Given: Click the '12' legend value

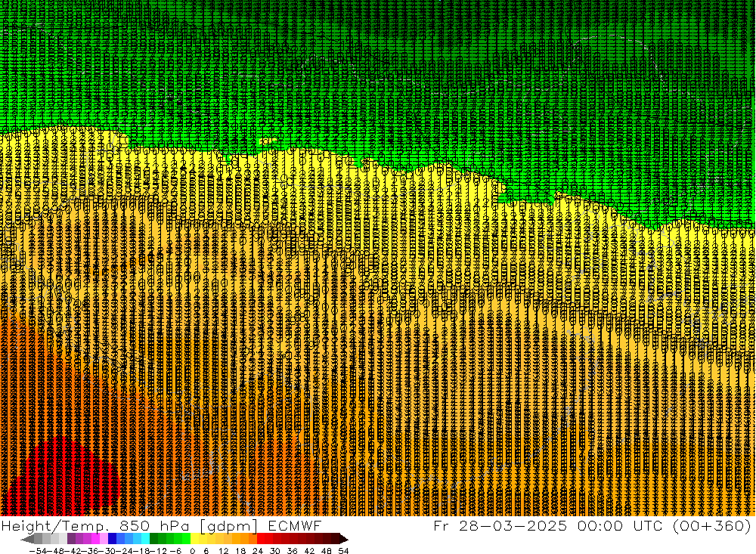Looking at the screenshot, I should pyautogui.click(x=224, y=551).
